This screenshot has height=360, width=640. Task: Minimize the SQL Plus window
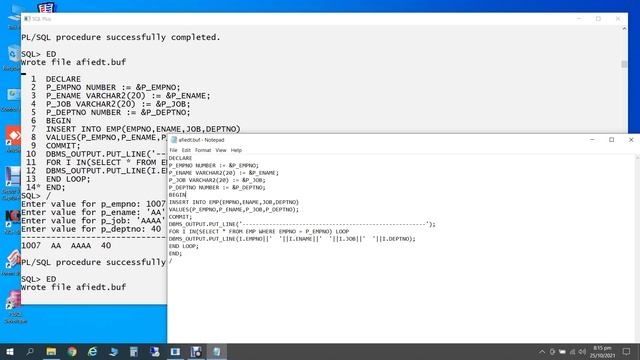point(579,19)
